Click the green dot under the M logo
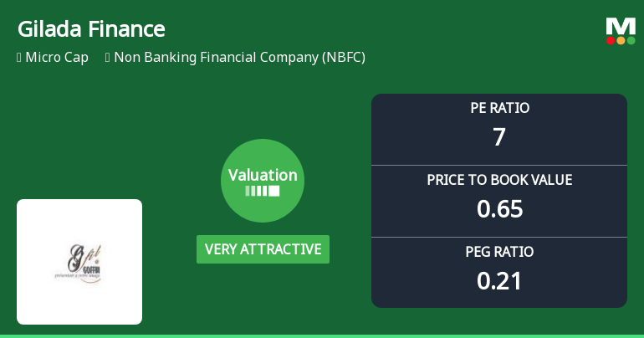Image resolution: width=644 pixels, height=338 pixels. click(631, 40)
